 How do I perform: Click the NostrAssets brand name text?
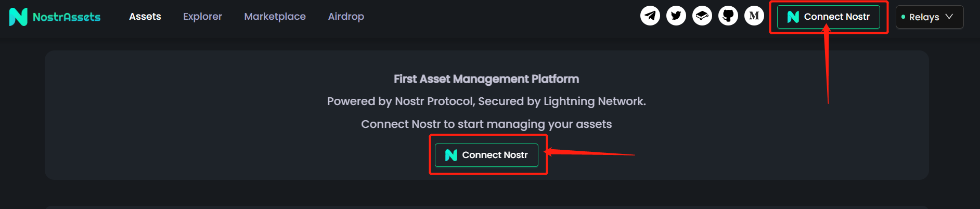coord(67,17)
